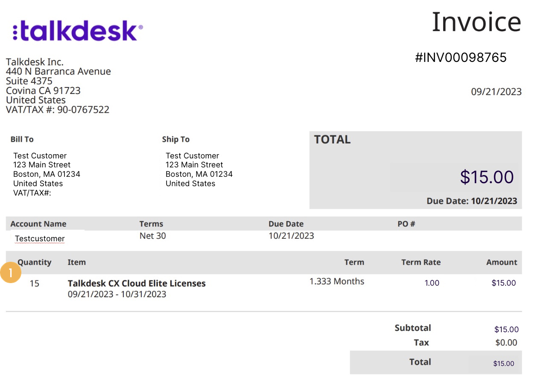Image resolution: width=544 pixels, height=392 pixels.
Task: Select the invoice number #INV00098765
Action: pyautogui.click(x=461, y=58)
